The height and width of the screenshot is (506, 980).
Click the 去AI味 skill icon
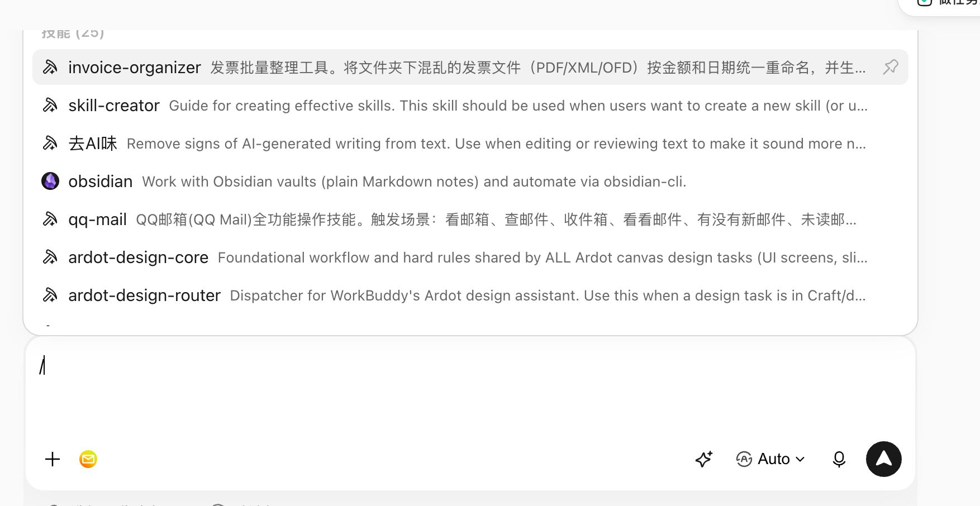click(50, 144)
